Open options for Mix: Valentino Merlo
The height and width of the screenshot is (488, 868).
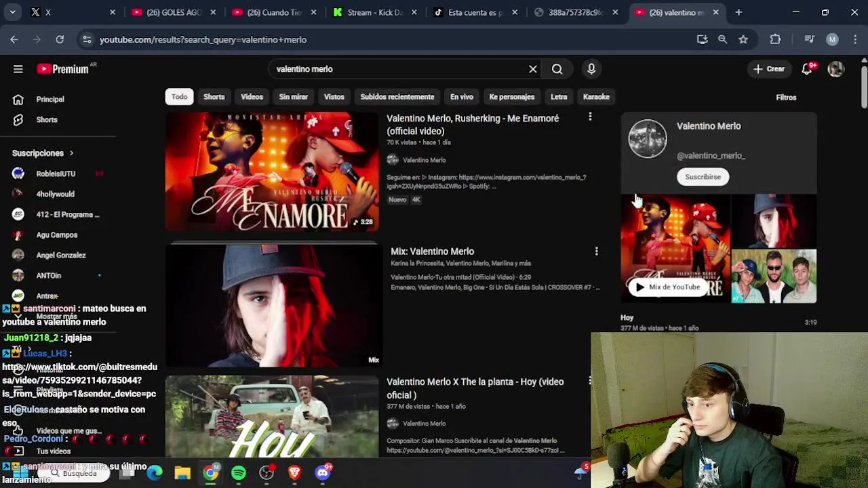tap(596, 251)
